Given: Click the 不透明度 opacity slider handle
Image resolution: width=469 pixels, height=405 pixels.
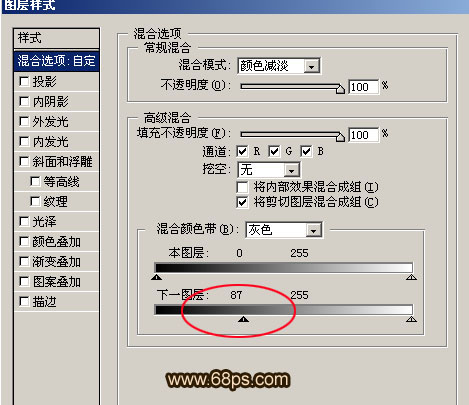Looking at the screenshot, I should coord(340,89).
